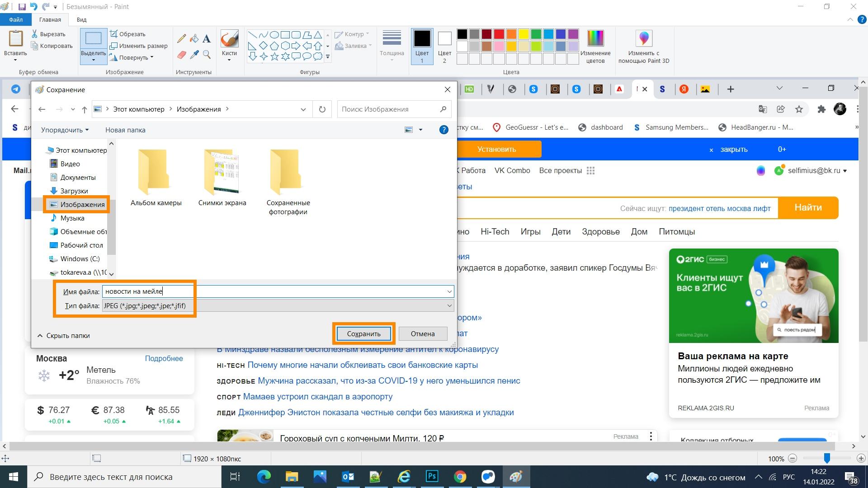Select Color 1 (Цвет 1) box
The height and width of the screenshot is (488, 868).
(422, 47)
